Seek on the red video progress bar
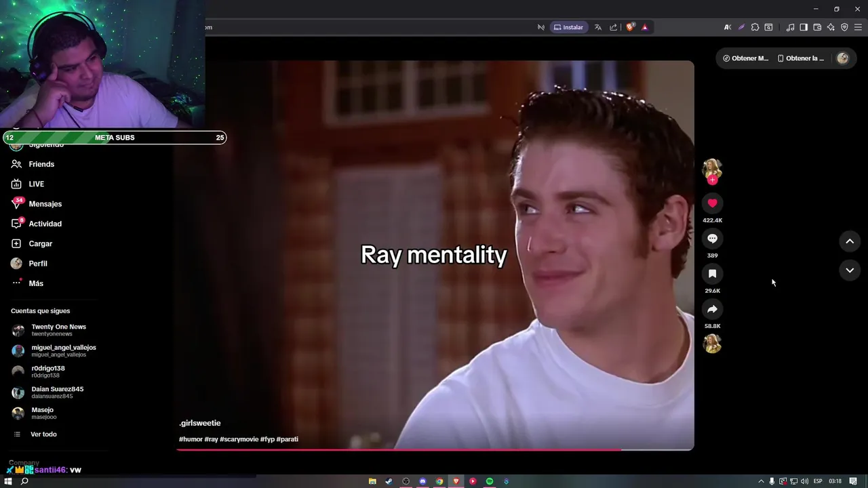This screenshot has width=868, height=488. (435, 449)
